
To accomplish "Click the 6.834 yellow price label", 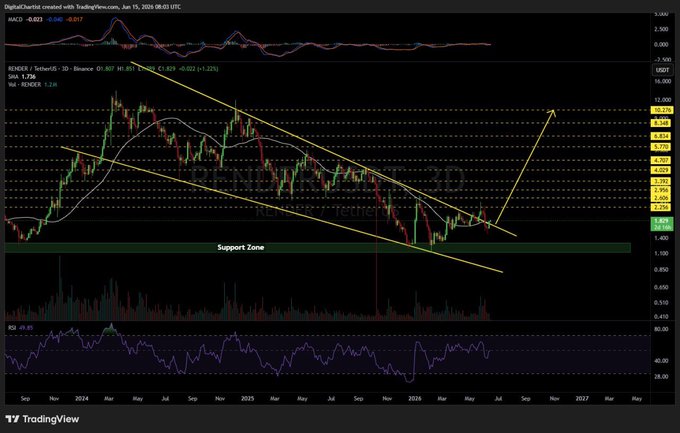I will pos(662,136).
